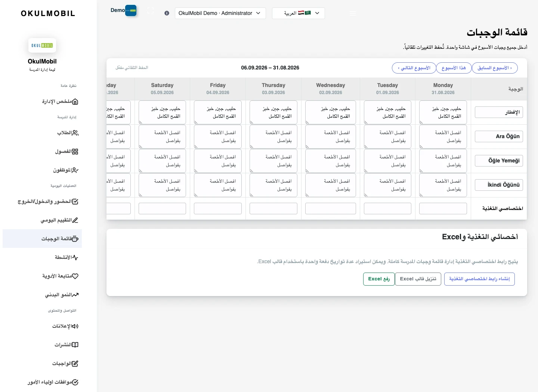The image size is (538, 392).
Task: Click the create dietitian link button
Action: coord(479,279)
